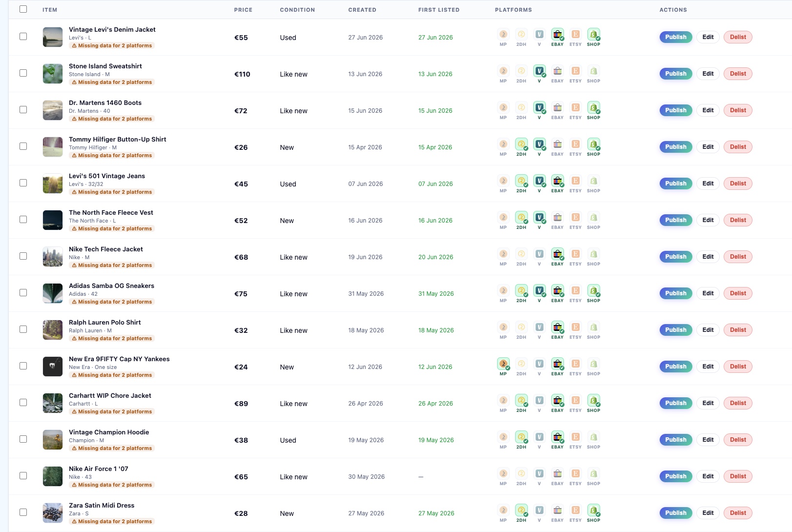Screen dimensions: 792x532
Task: Click Vinted icon in Stone Island Sweatshirt row
Action: (539, 71)
